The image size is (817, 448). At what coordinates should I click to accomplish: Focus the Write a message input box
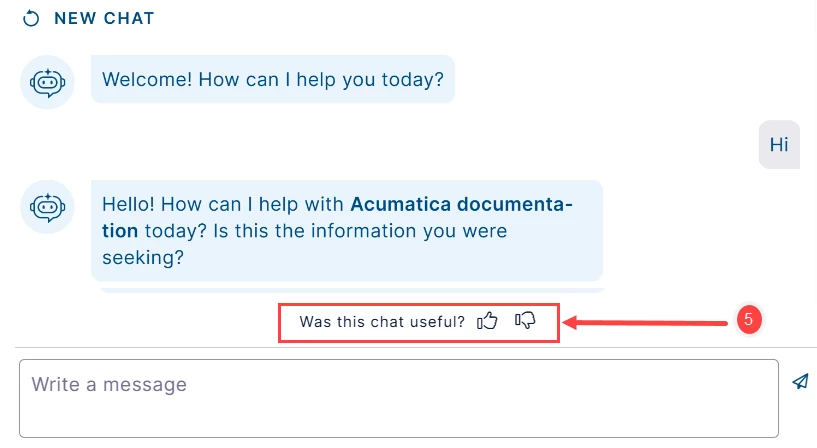[x=399, y=399]
